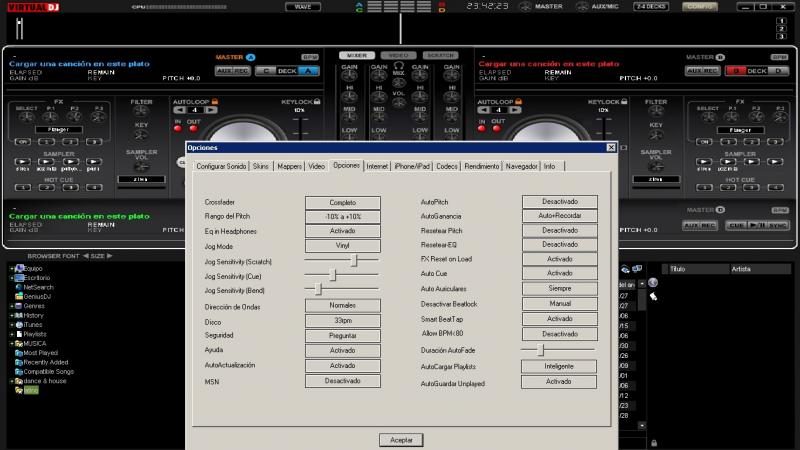Click the CONFIG button at top
This screenshot has width=800, height=450.
[x=700, y=7]
